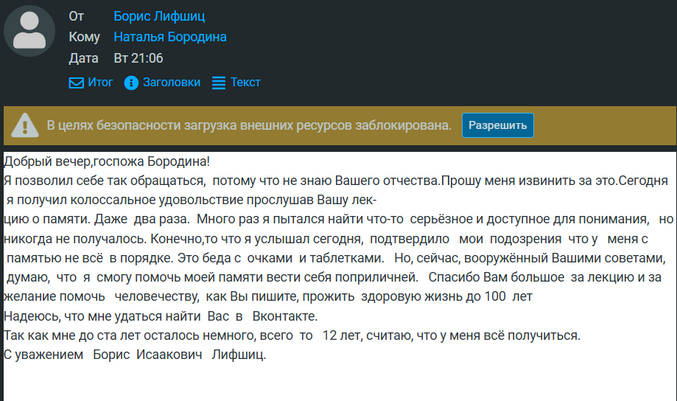The height and width of the screenshot is (401, 677).
Task: Click the sender avatar icon
Action: [29, 31]
